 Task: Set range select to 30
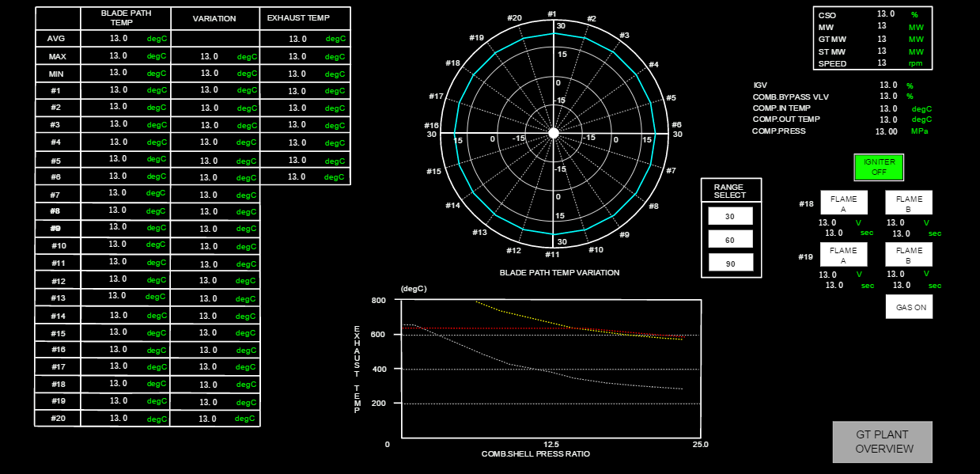(x=730, y=216)
